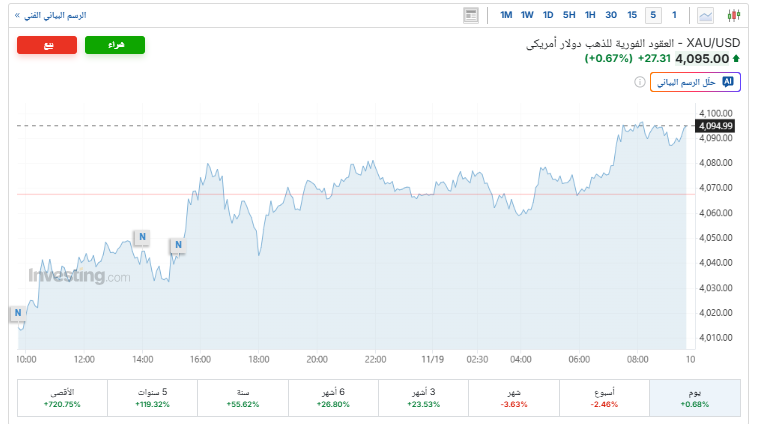The width and height of the screenshot is (761, 424).
Task: Select the 1H chart interval
Action: [590, 15]
